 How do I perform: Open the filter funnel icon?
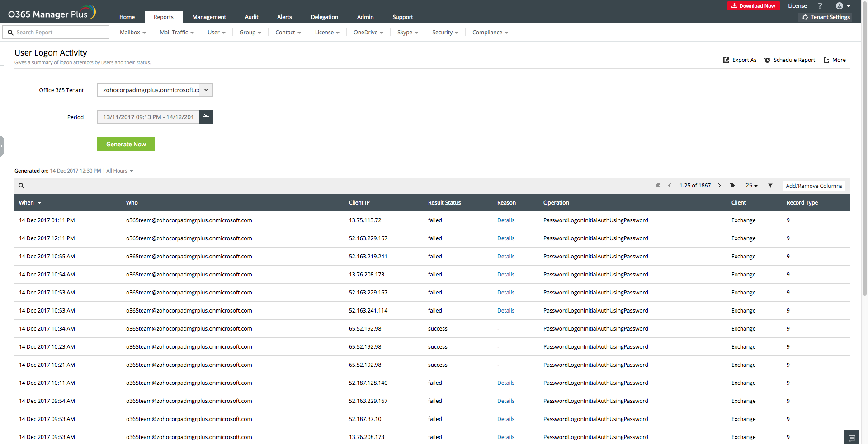click(x=770, y=186)
